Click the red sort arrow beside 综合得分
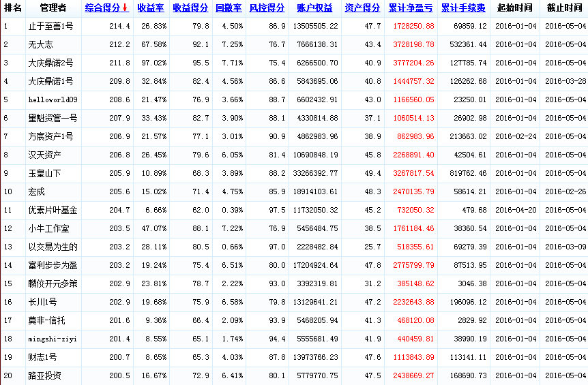 [x=126, y=8]
